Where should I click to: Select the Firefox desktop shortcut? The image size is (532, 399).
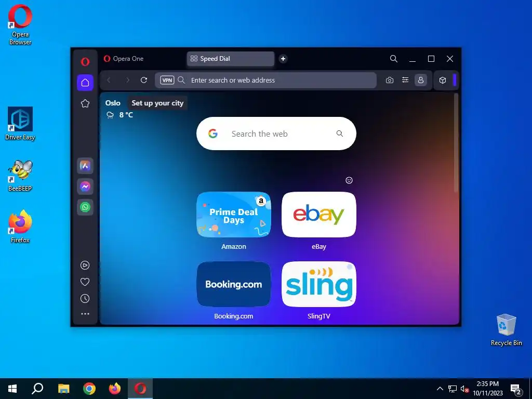[20, 227]
